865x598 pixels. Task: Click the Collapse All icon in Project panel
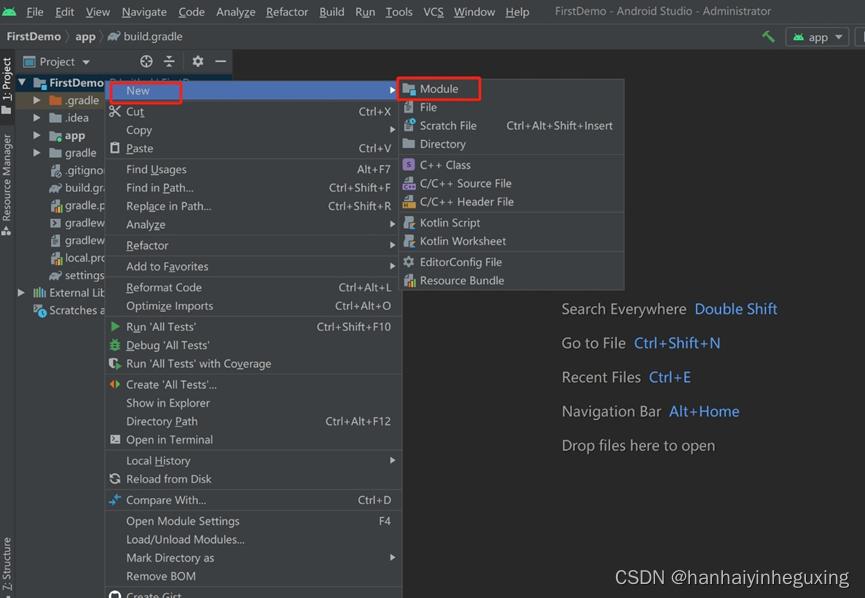click(x=169, y=61)
